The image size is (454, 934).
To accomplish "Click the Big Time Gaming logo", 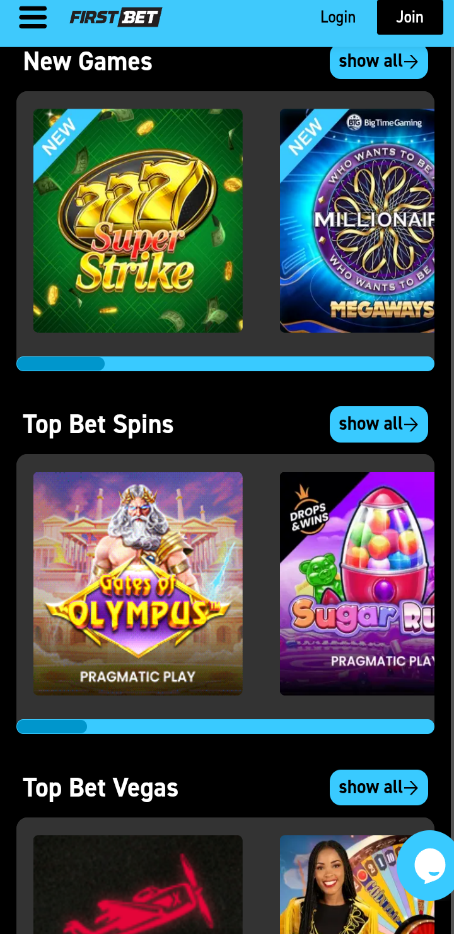I will tap(384, 123).
